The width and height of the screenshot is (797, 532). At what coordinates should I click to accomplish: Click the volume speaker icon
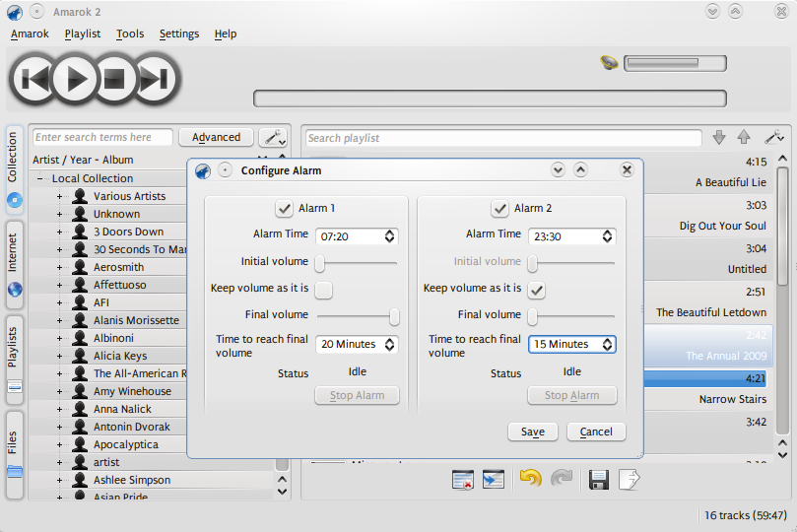[609, 63]
